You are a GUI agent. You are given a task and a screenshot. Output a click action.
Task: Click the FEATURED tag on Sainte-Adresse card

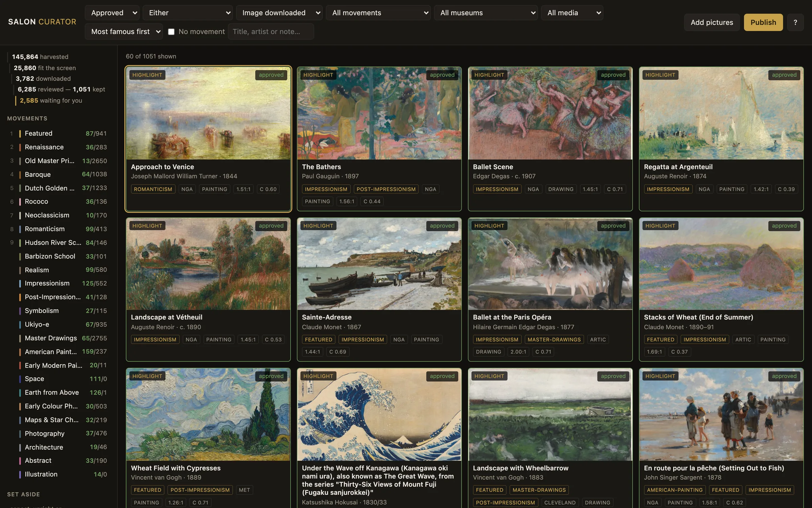(318, 339)
